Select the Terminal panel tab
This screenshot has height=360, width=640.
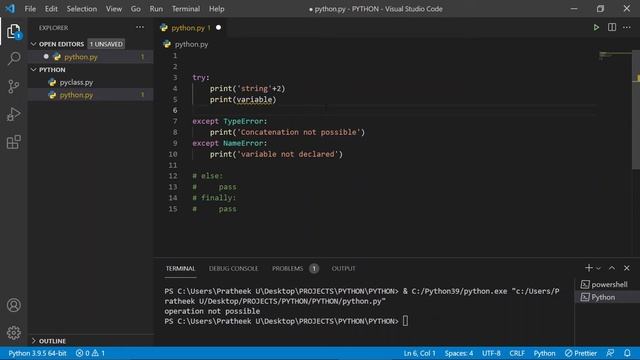tap(180, 268)
